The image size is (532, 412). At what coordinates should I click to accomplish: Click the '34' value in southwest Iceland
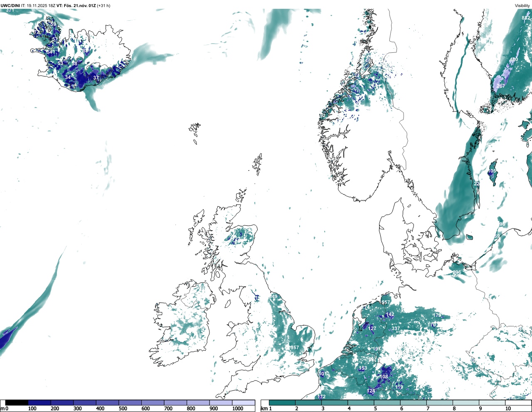coord(68,77)
